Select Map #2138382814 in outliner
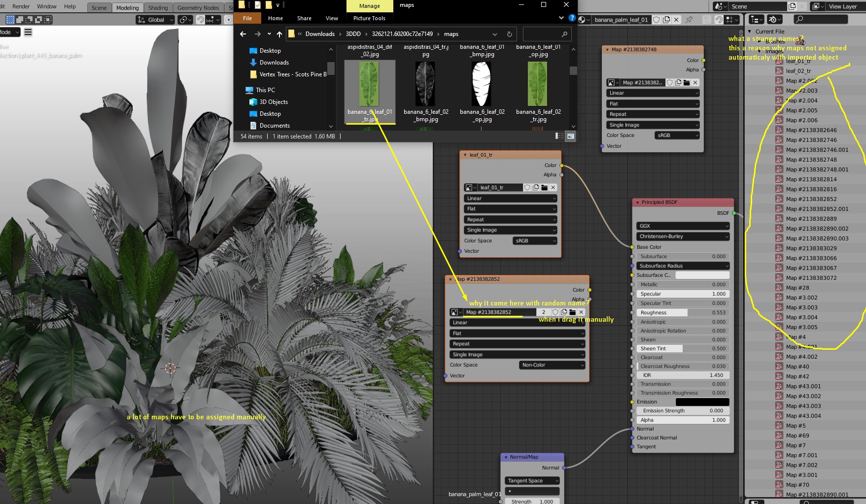This screenshot has width=866, height=504. tap(811, 179)
